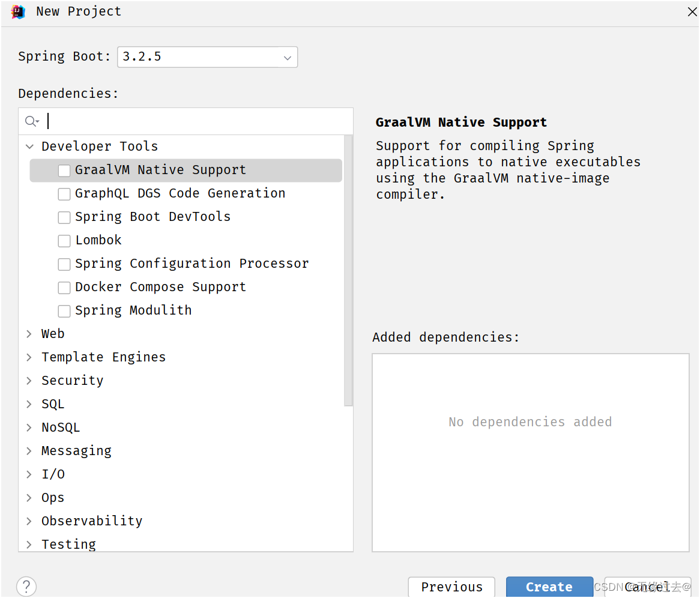
Task: Click the close X in title bar
Action: [692, 11]
